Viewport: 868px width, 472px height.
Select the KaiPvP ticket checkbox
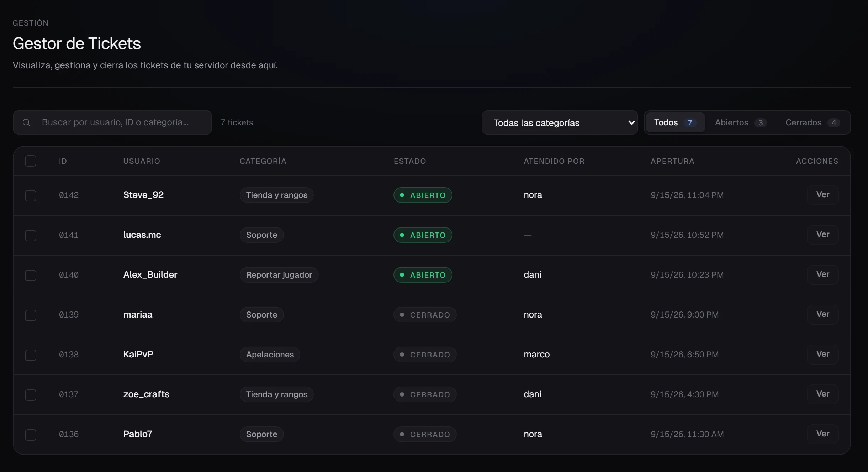pos(31,355)
